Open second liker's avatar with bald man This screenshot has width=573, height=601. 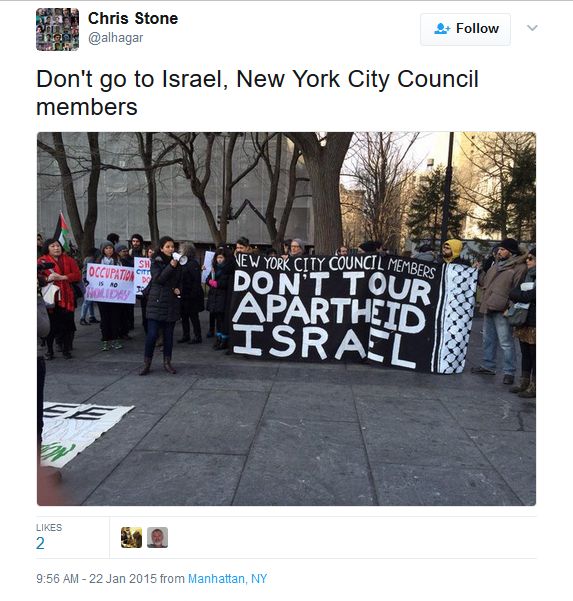[x=158, y=537]
